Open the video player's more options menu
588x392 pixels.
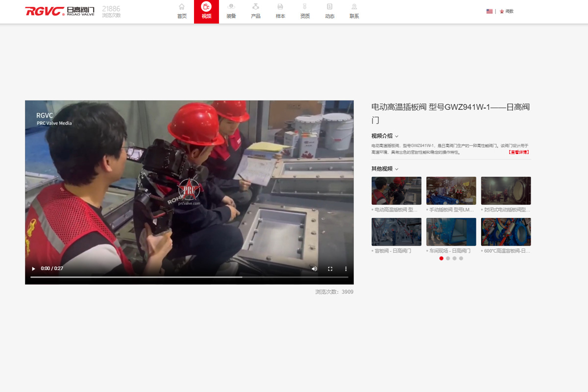pyautogui.click(x=345, y=269)
